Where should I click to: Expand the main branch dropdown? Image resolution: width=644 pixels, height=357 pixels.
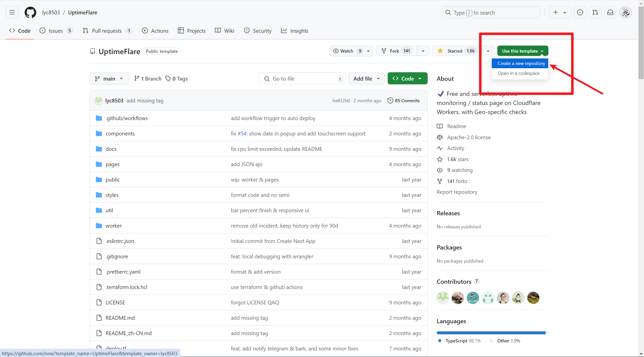(109, 79)
